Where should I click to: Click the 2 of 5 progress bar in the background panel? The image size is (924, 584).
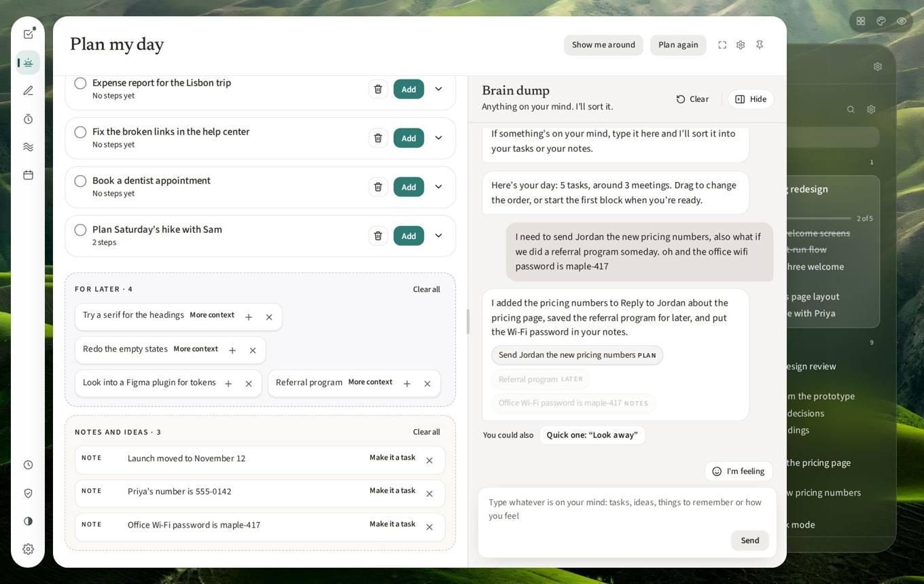819,219
